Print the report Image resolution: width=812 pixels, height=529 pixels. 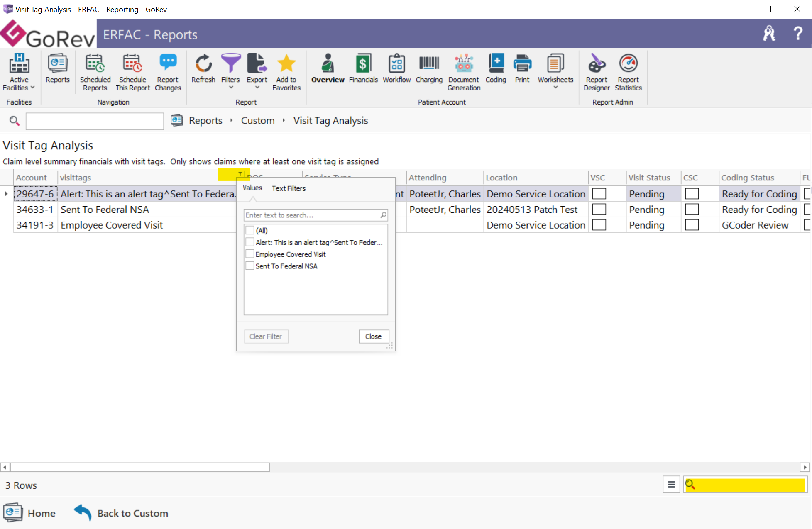tap(522, 69)
